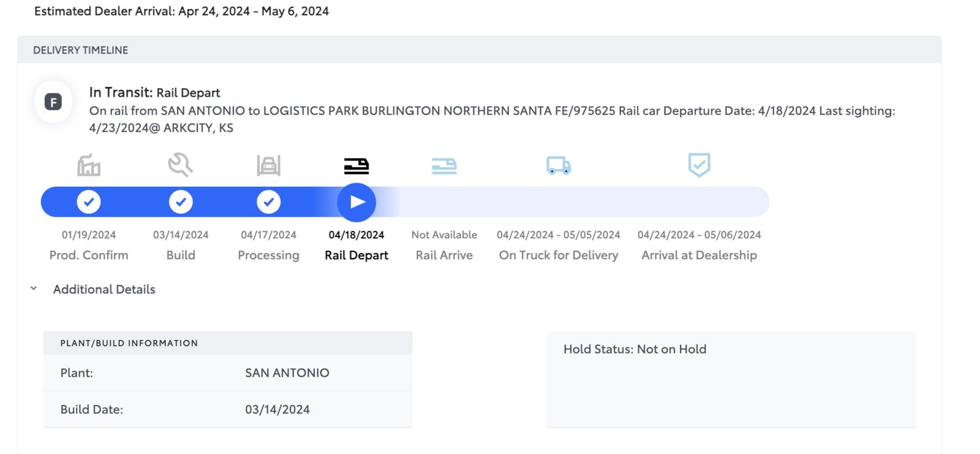Click the Prod. Confirm label
The image size is (980, 454).
coord(89,255)
